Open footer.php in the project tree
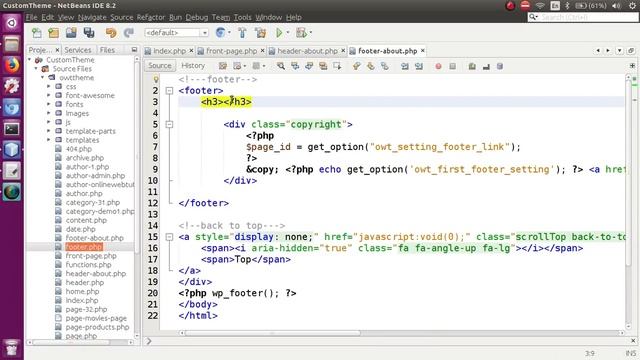The width and height of the screenshot is (640, 360). 84,247
